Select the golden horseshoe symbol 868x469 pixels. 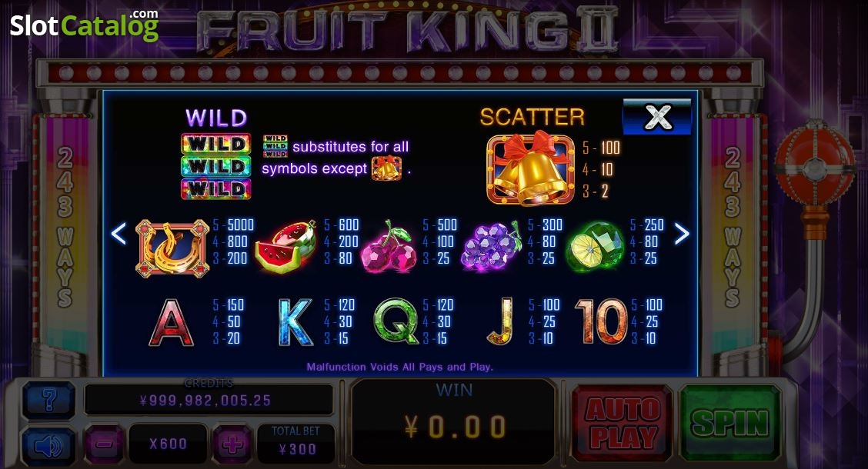[x=172, y=248]
